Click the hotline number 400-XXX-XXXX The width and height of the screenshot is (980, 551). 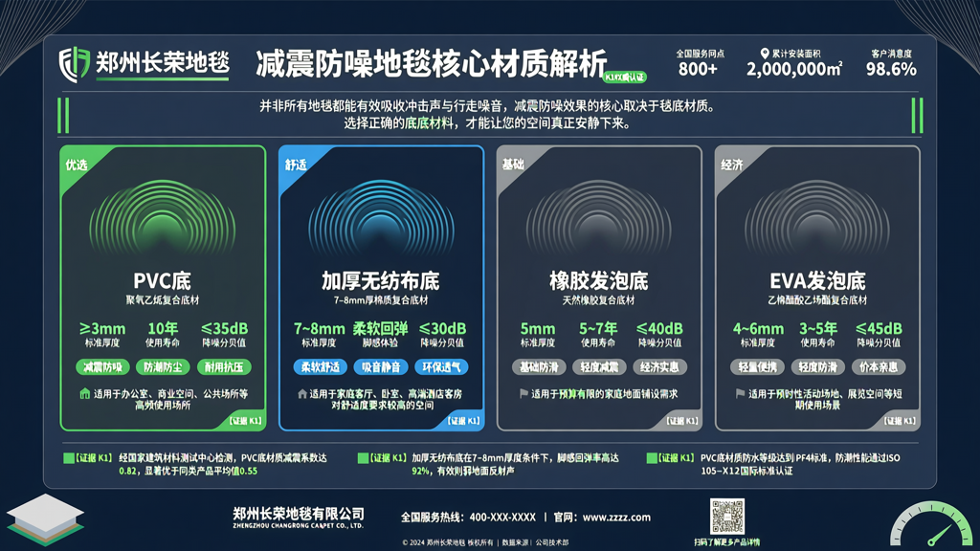click(x=502, y=518)
